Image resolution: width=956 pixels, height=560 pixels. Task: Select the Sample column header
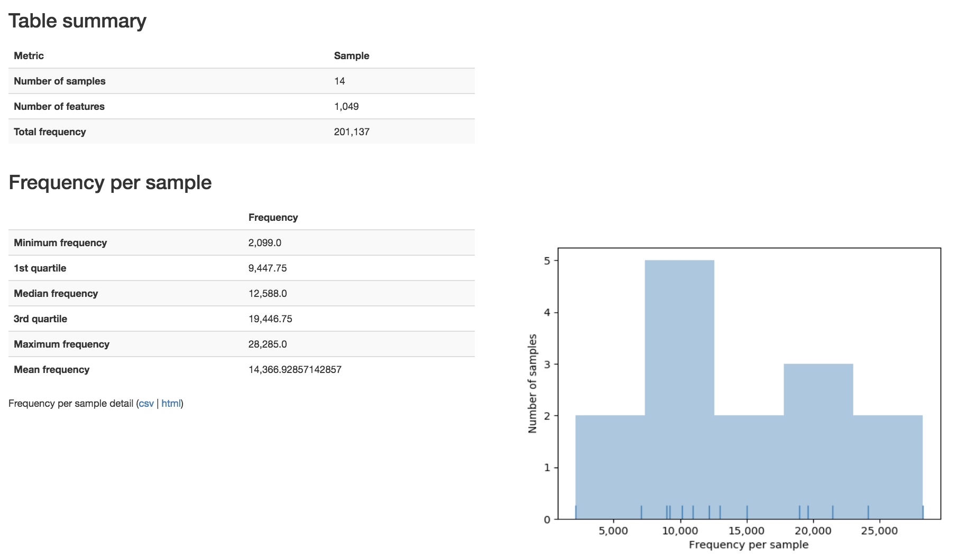point(352,56)
